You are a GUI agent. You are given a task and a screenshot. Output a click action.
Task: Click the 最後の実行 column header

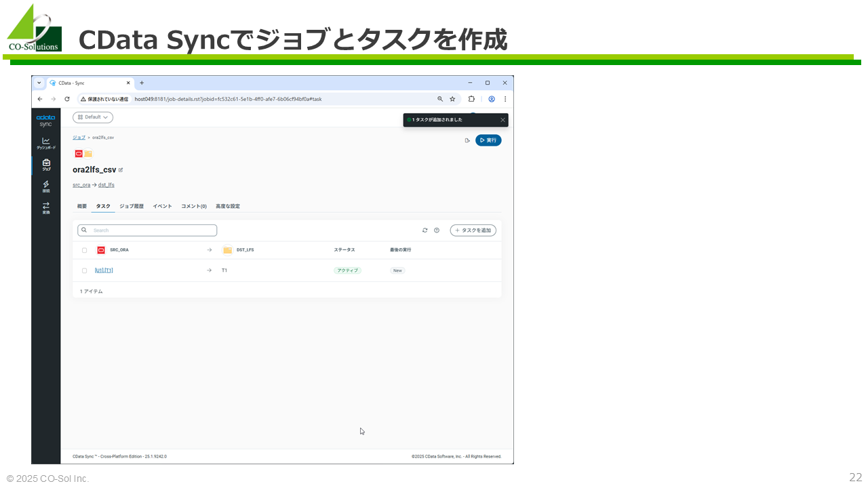(400, 250)
